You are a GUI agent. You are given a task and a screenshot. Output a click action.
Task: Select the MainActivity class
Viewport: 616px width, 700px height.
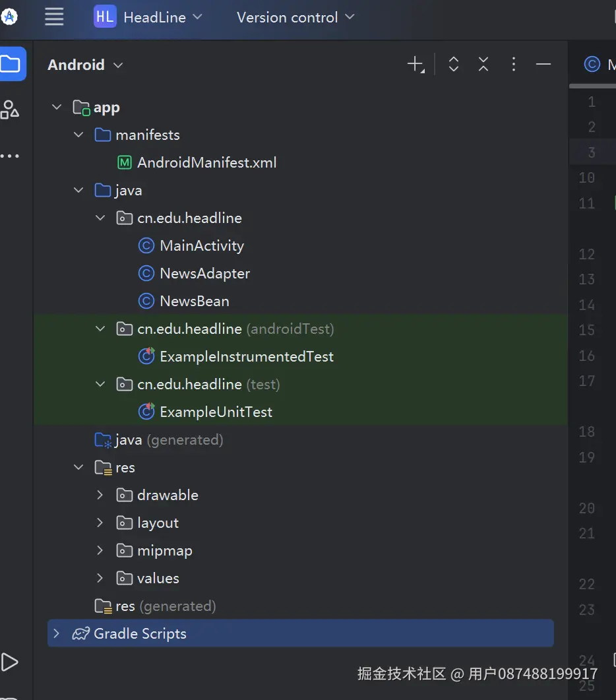(201, 245)
